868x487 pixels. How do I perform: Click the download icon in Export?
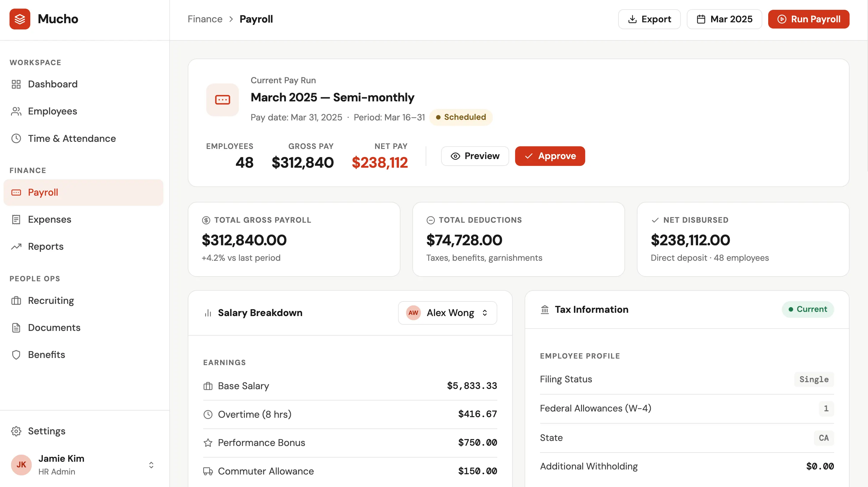pos(632,19)
